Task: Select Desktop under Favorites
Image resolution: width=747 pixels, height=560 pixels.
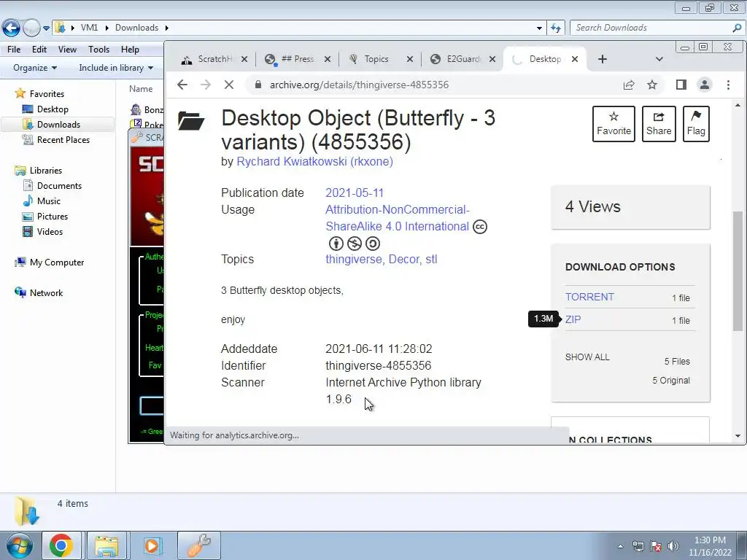Action: click(53, 109)
